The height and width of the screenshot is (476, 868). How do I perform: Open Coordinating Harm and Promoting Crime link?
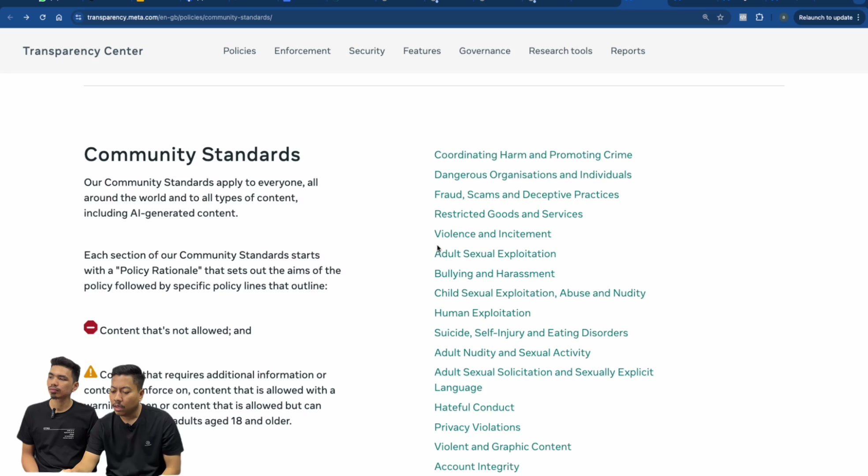[533, 155]
